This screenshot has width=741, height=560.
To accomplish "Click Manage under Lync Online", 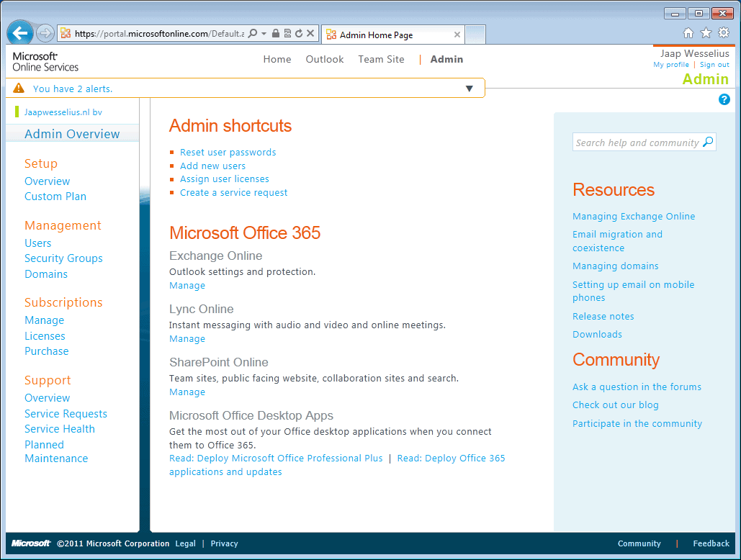I will [187, 339].
